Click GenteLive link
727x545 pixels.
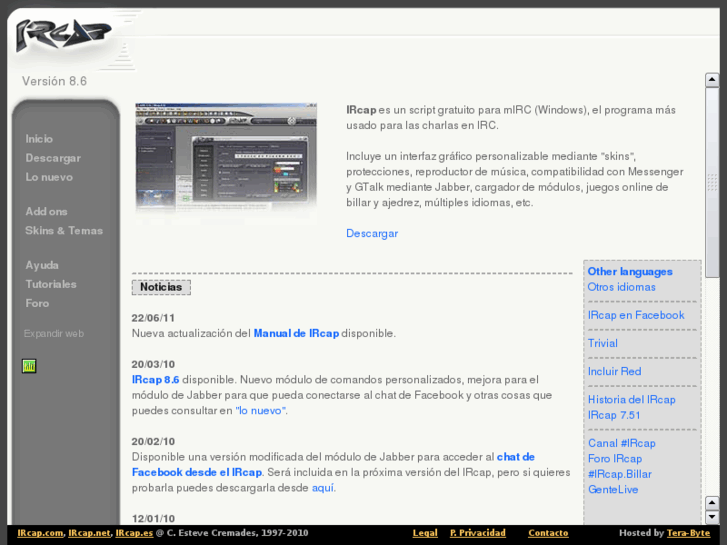point(613,489)
